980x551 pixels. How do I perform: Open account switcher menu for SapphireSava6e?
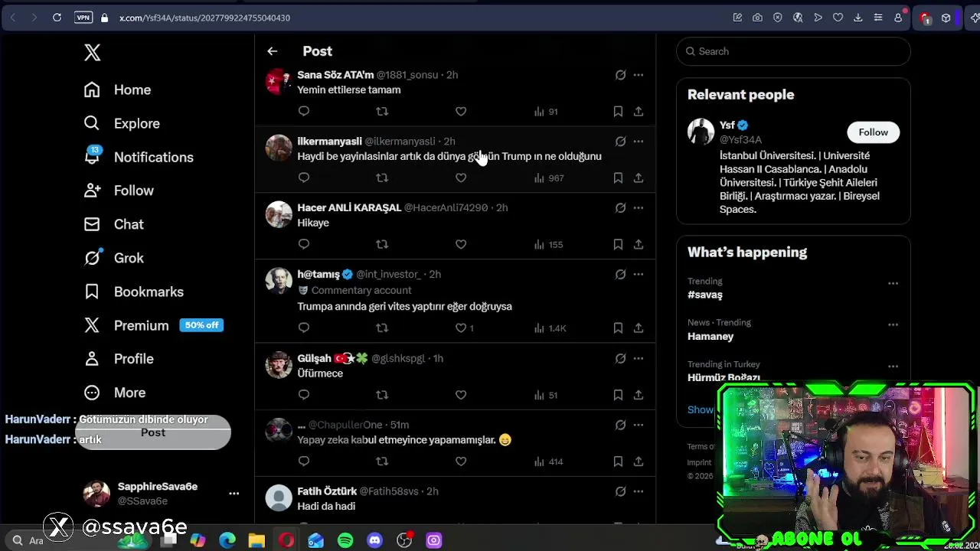click(234, 494)
